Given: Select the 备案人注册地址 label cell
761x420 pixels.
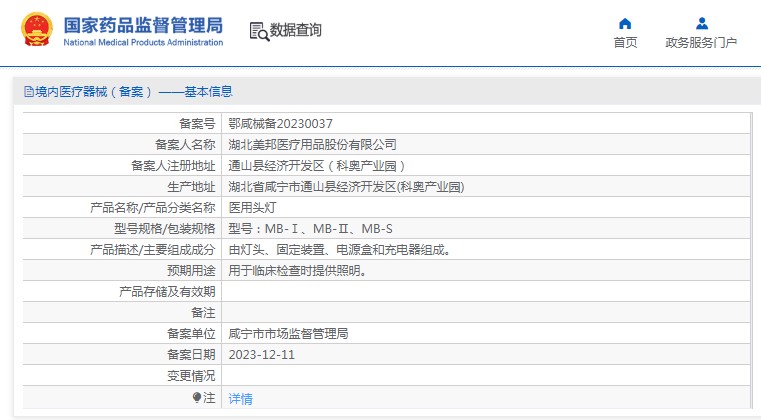Looking at the screenshot, I should tap(173, 166).
